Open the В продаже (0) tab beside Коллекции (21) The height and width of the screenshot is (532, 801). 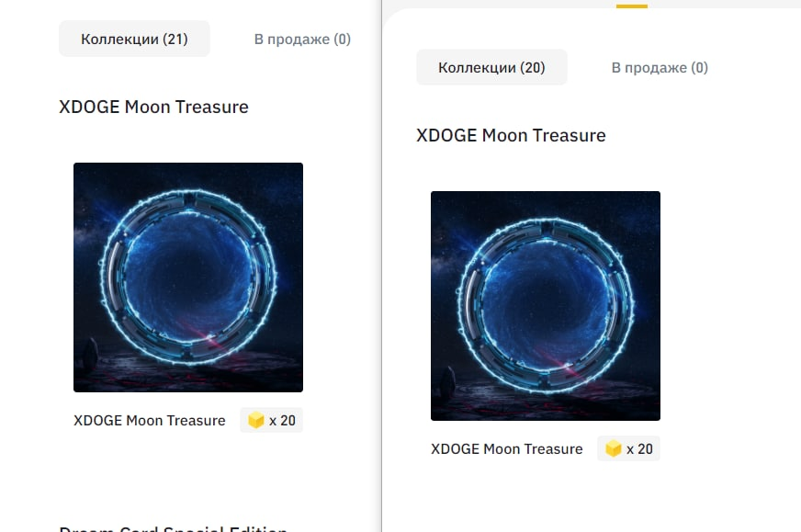302,39
